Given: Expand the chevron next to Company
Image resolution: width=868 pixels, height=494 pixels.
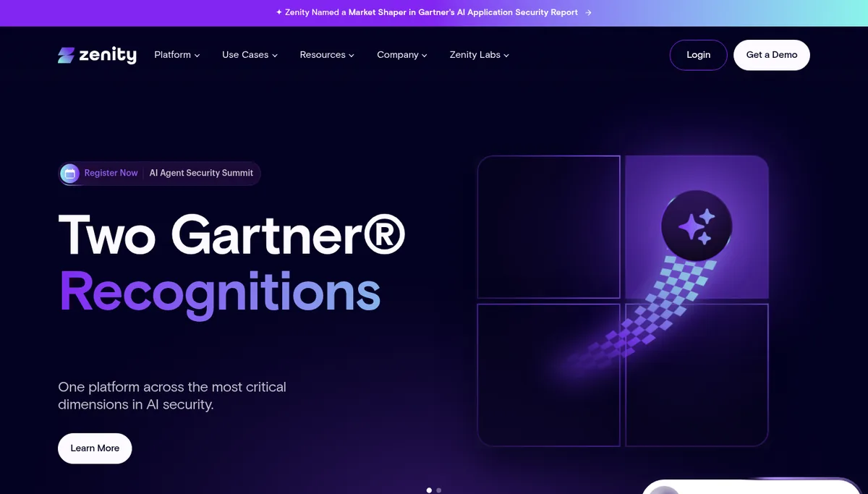Looking at the screenshot, I should (x=425, y=56).
